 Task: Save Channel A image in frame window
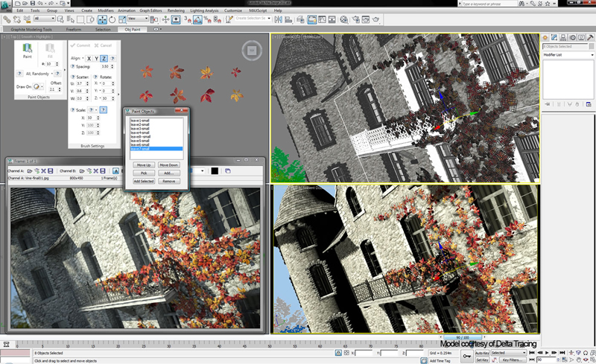point(50,170)
